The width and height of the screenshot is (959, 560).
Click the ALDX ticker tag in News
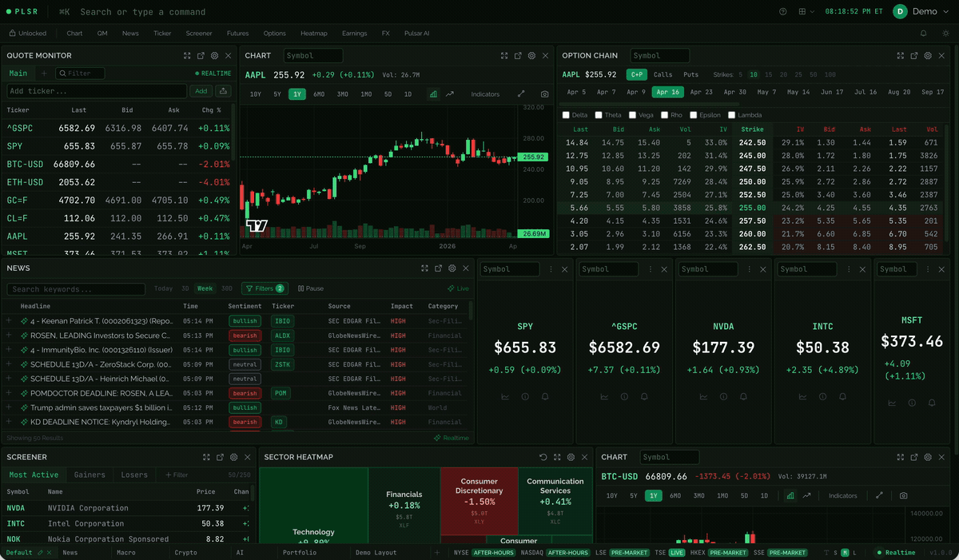click(281, 336)
